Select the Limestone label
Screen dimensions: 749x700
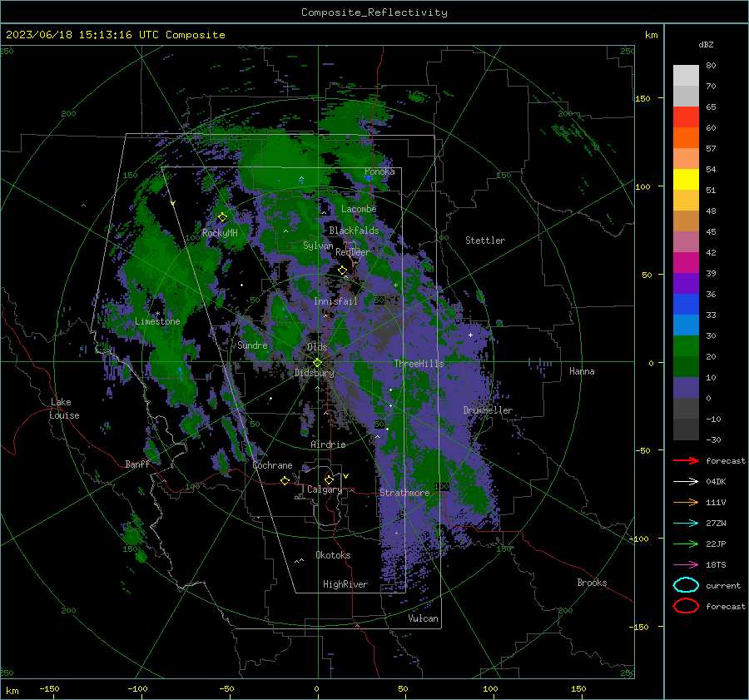[x=157, y=321]
